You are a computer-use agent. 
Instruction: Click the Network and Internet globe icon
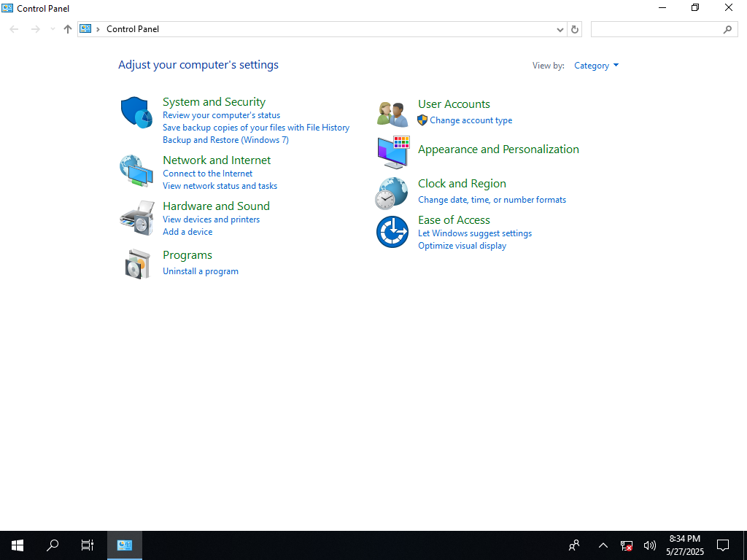click(136, 171)
